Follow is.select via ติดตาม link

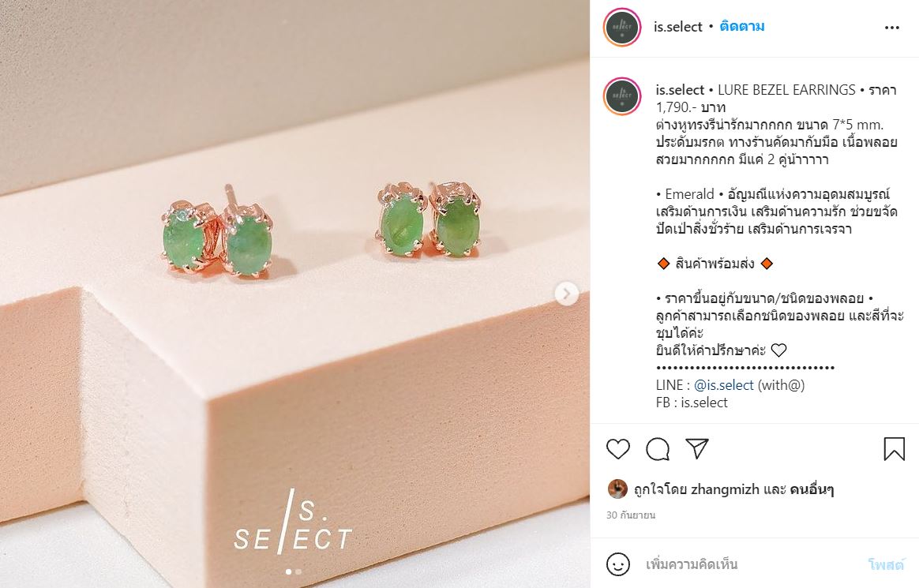point(742,26)
